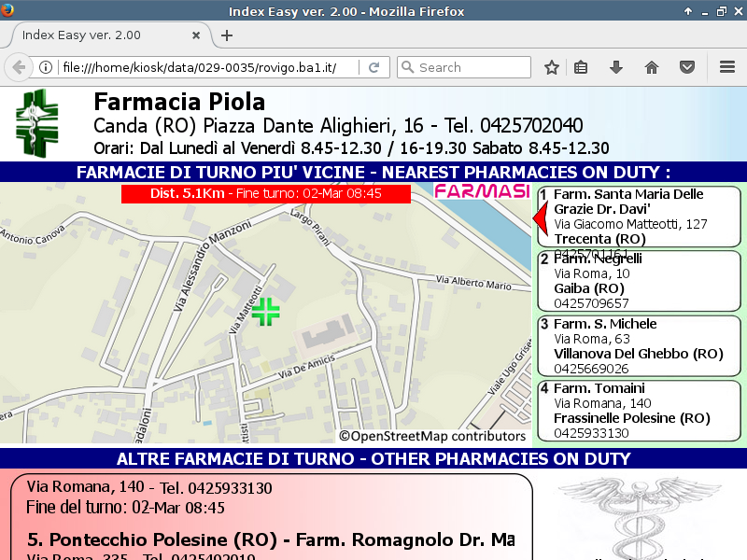
Task: Select Farm. Negrelli pharmacy in Gaiba
Action: click(x=638, y=281)
